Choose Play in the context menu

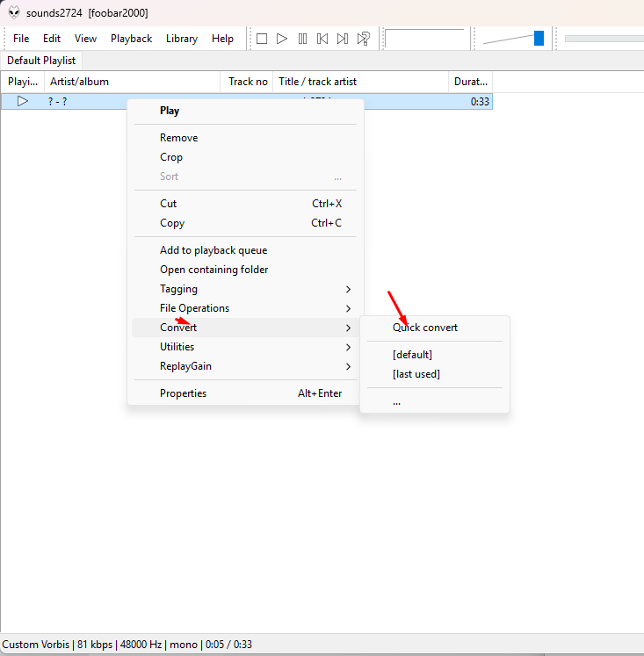point(245,111)
